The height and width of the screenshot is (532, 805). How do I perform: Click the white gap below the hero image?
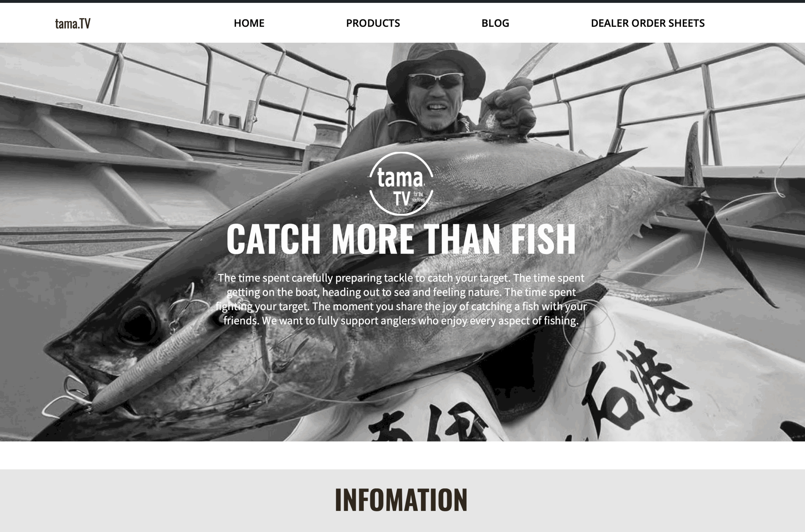pos(402,455)
